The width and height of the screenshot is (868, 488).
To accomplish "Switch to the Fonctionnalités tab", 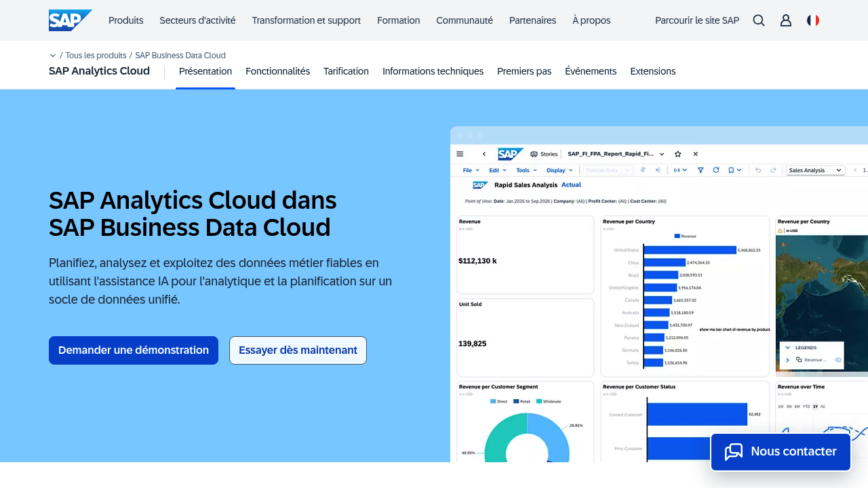I will pyautogui.click(x=277, y=71).
